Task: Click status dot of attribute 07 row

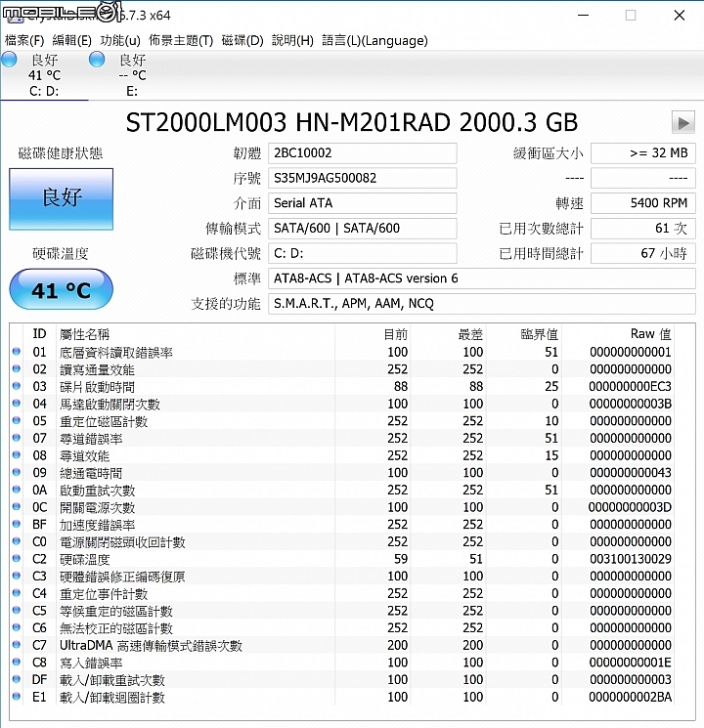Action: coord(17,438)
